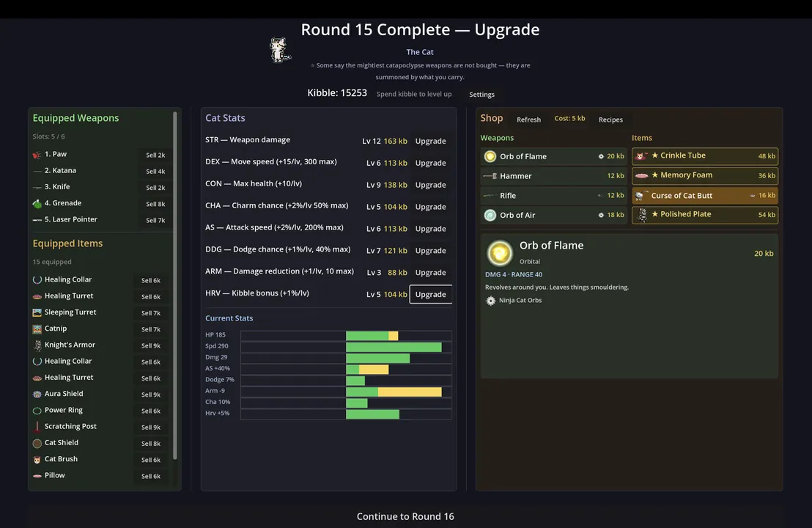The image size is (812, 528).
Task: Click the Polished Plate item icon
Action: 642,215
